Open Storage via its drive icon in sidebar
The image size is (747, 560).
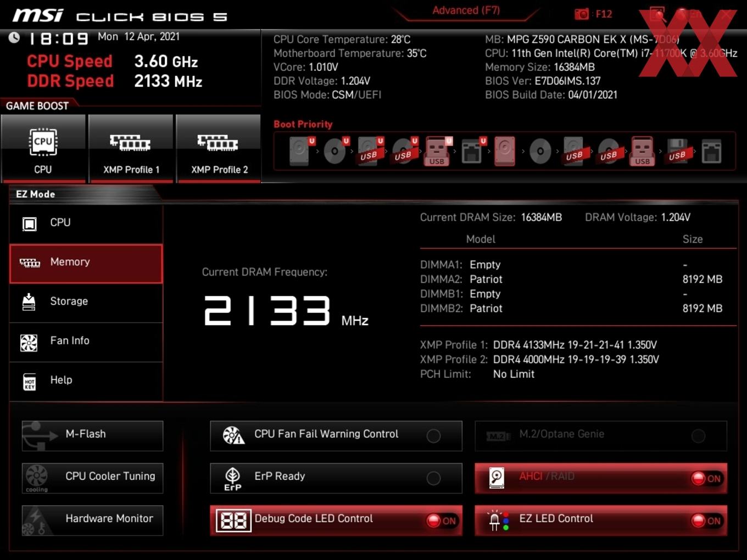pos(29,301)
